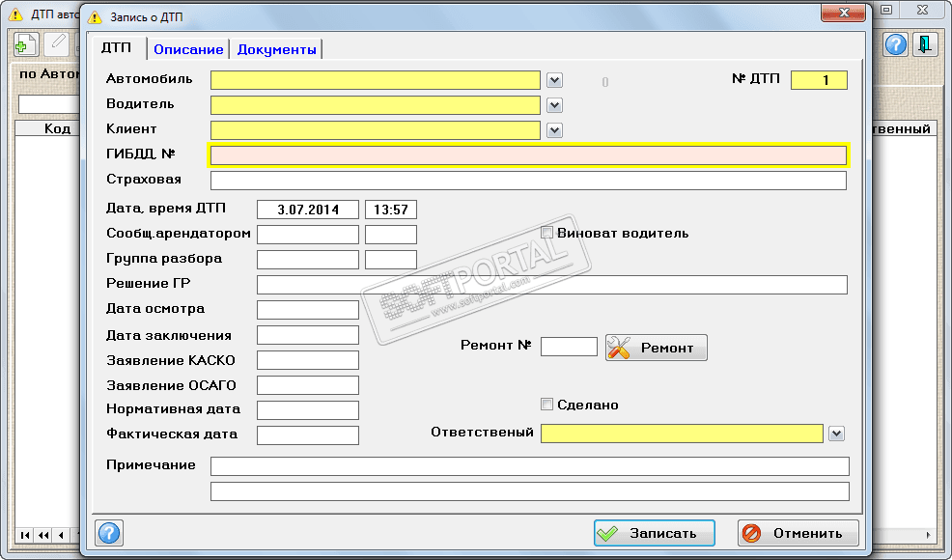The width and height of the screenshot is (952, 560).
Task: Click the scroll right arrow in background window
Action: point(928,535)
